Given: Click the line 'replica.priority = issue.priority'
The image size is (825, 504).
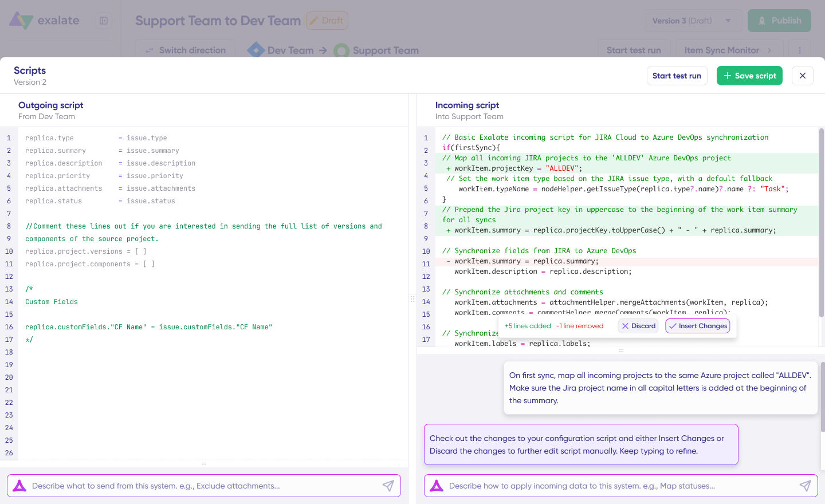Looking at the screenshot, I should (x=104, y=176).
